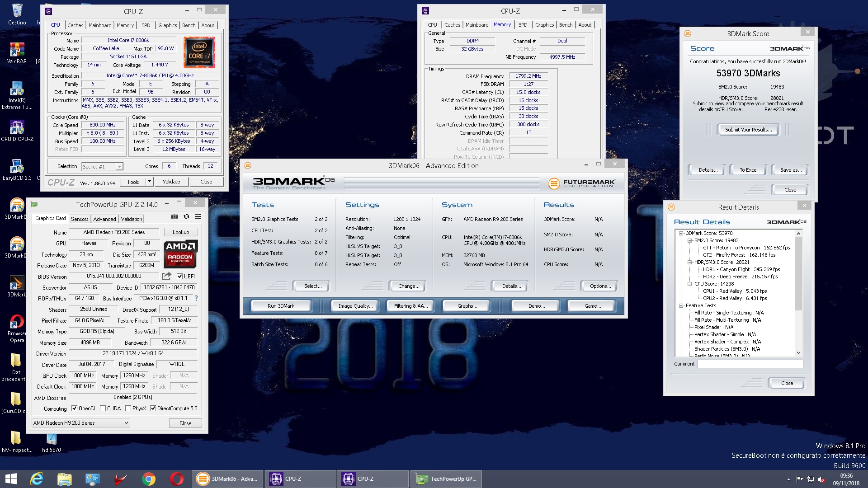Click the Graphs button in 3DMark06

pos(467,306)
